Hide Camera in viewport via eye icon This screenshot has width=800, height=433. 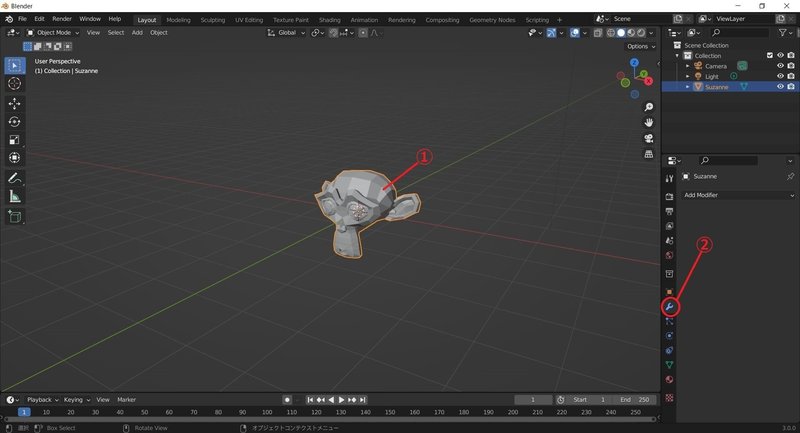780,66
